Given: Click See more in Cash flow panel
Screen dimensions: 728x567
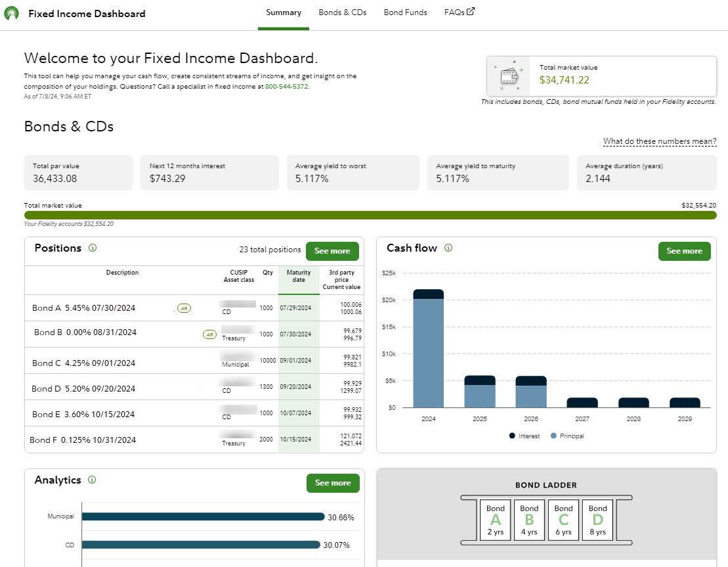Looking at the screenshot, I should (684, 251).
